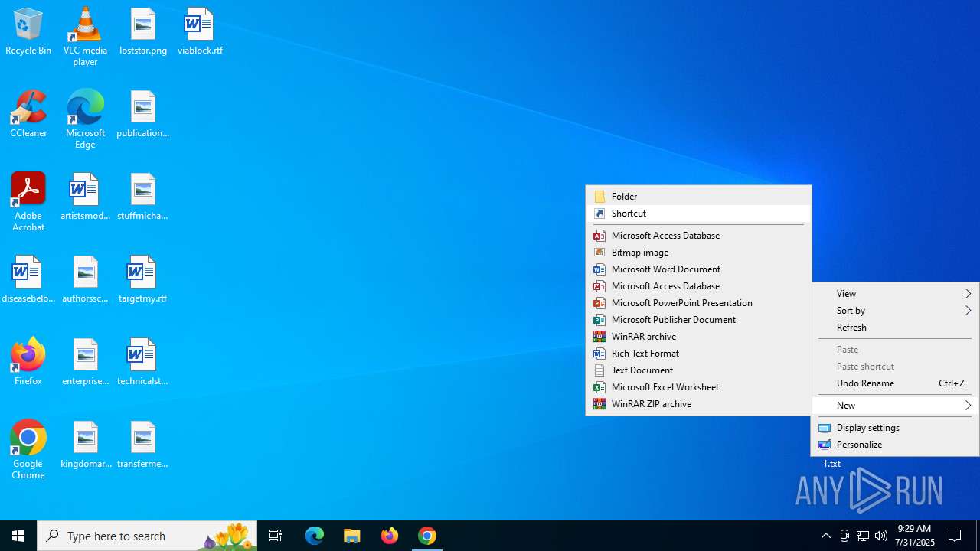The height and width of the screenshot is (551, 980).
Task: Select the CCleaner desktop shortcut
Action: (x=28, y=115)
